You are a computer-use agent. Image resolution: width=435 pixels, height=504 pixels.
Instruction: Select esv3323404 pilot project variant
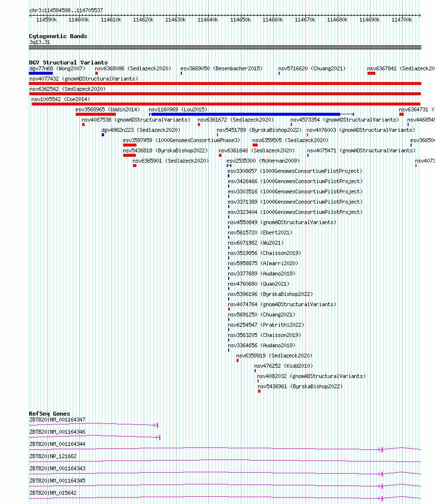pyautogui.click(x=295, y=212)
